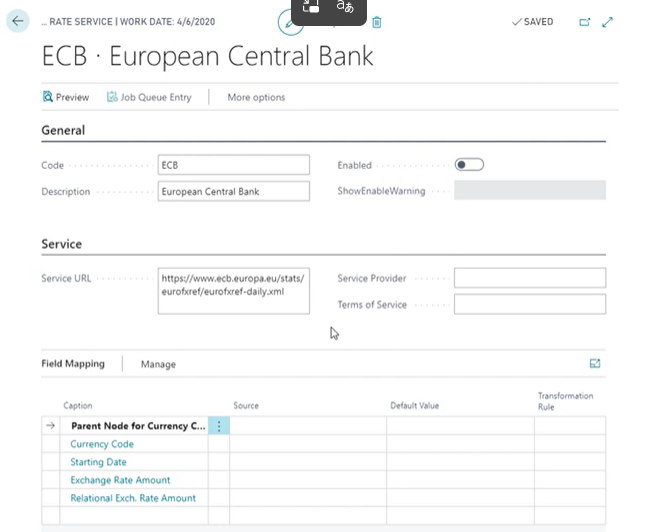
Task: Open the Manage menu
Action: [x=158, y=364]
